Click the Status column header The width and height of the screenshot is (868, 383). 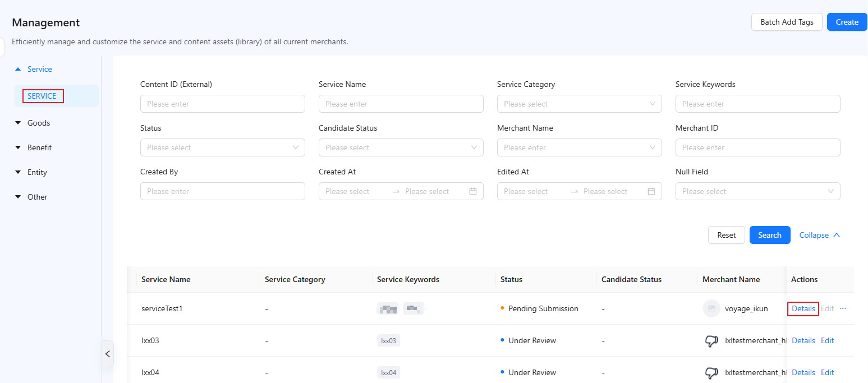pos(511,279)
